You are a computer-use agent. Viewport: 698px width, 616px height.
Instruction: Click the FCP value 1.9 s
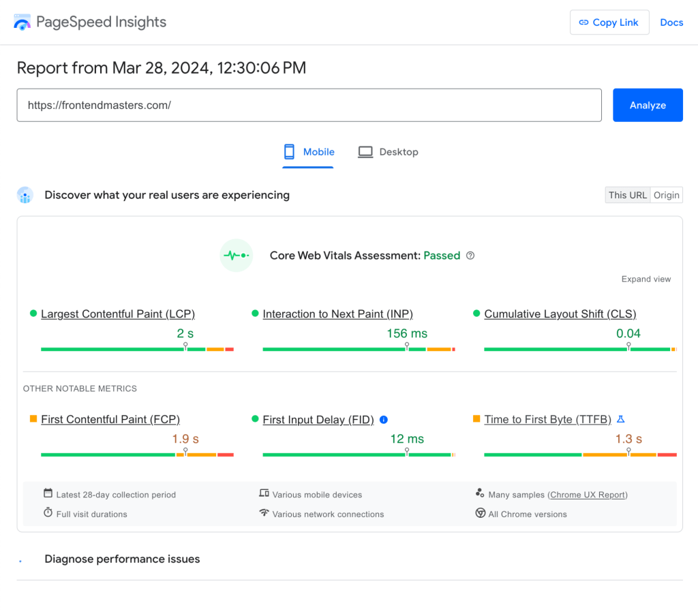185,439
